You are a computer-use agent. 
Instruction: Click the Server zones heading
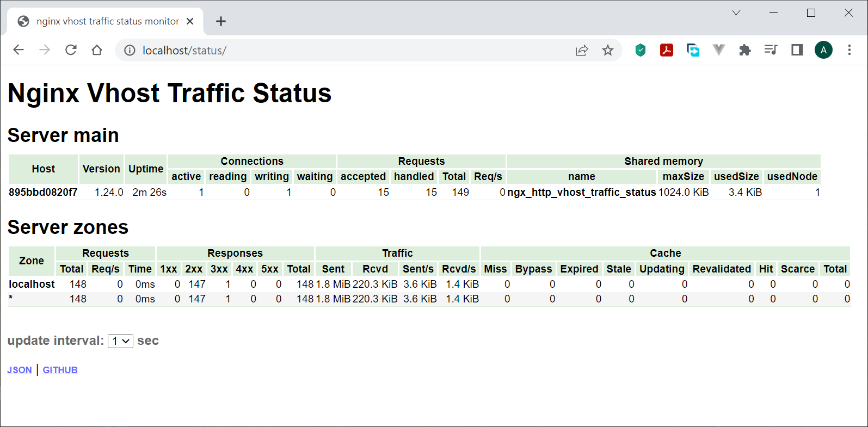point(68,227)
